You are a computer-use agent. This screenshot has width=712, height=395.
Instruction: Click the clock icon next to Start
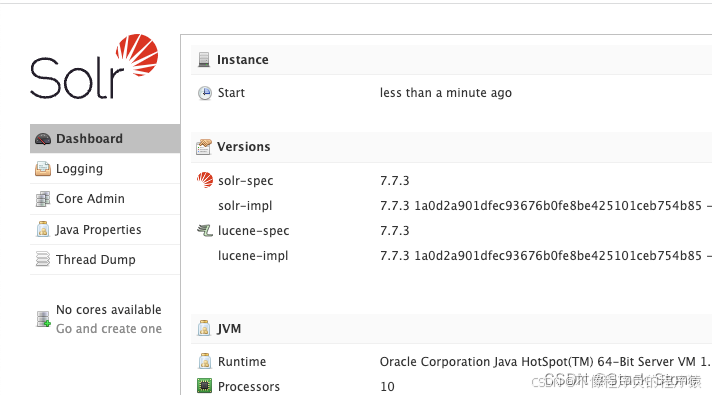pyautogui.click(x=205, y=93)
